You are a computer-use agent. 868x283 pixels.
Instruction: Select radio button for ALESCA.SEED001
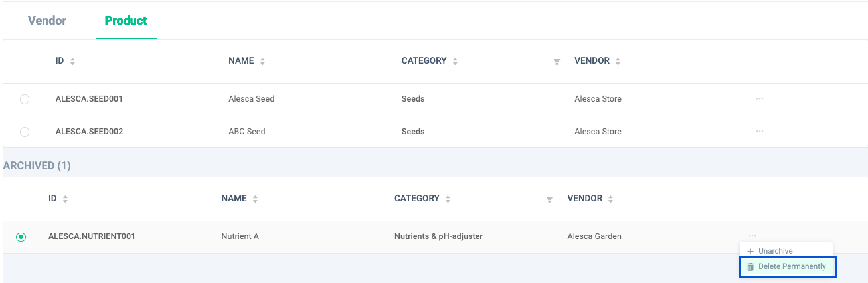tap(25, 99)
